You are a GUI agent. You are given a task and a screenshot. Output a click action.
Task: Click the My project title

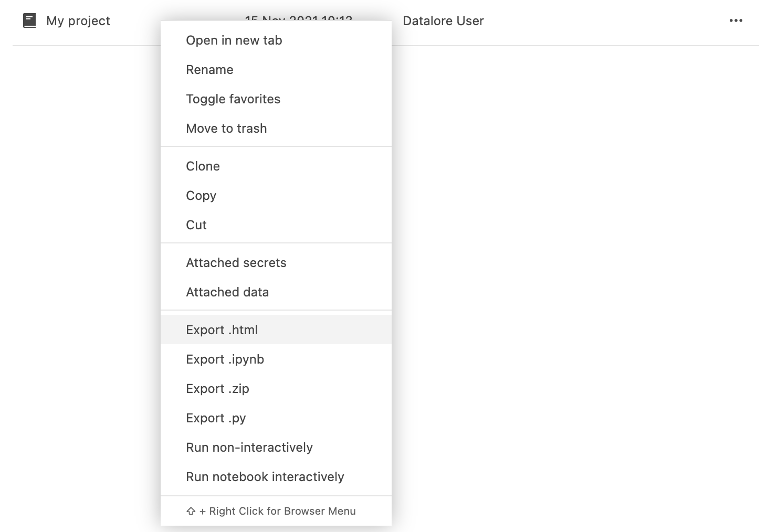[78, 20]
